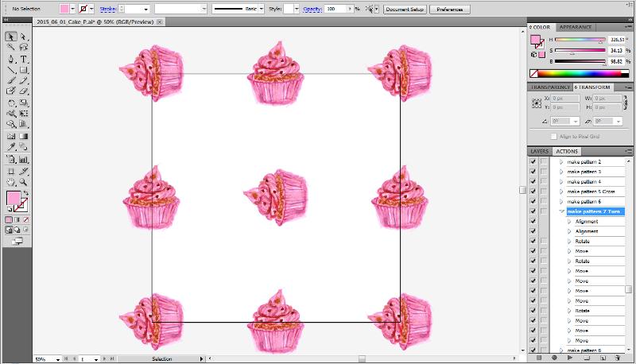
Task: Select the Column Graph tool
Action: [x=24, y=160]
